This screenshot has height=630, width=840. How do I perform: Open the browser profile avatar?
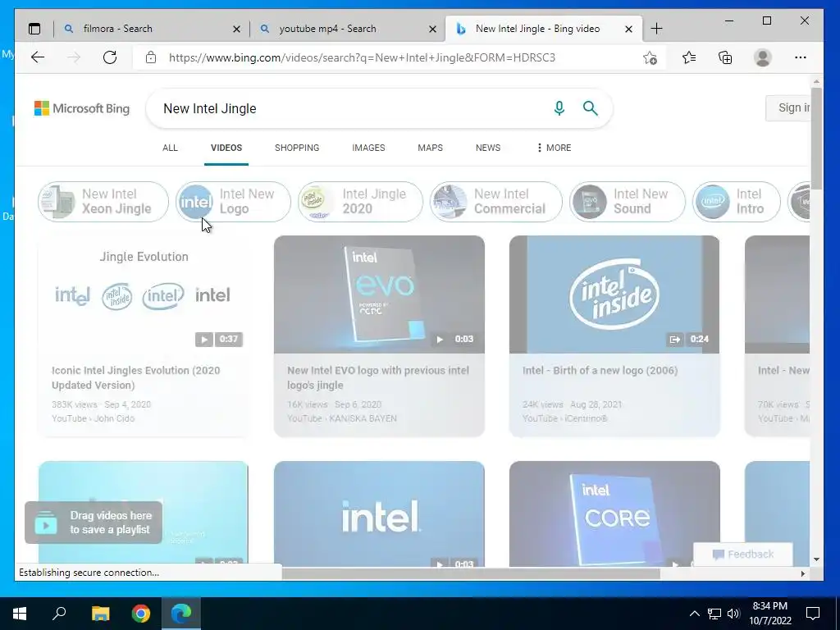762,57
